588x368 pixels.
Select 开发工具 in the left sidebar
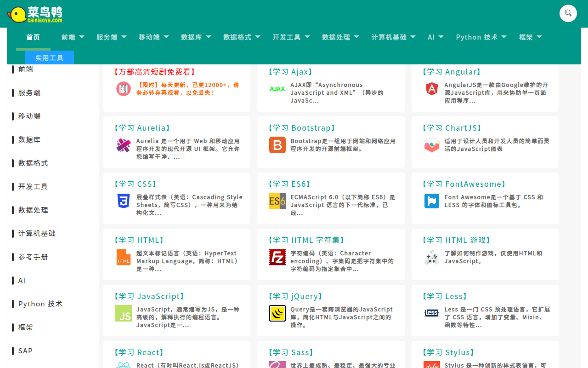(x=33, y=187)
